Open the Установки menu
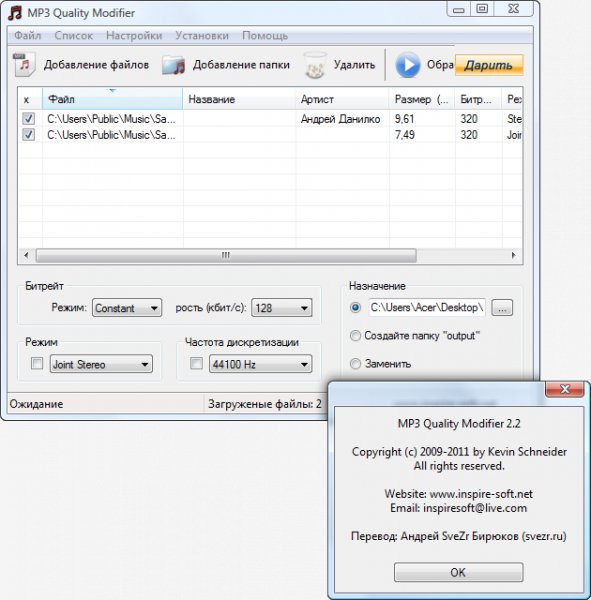The image size is (591, 600). pos(202,36)
